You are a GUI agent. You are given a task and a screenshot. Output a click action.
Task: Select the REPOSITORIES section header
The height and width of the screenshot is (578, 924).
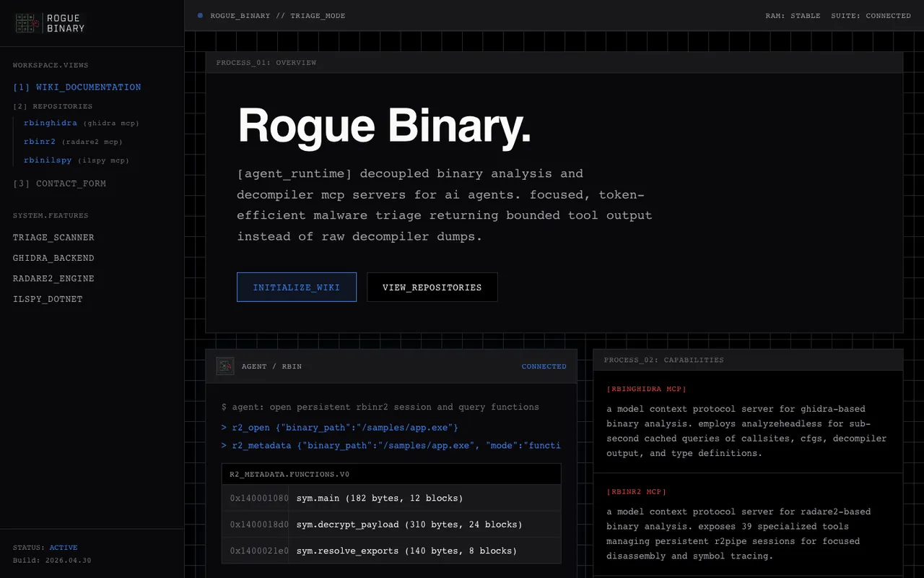pos(53,106)
